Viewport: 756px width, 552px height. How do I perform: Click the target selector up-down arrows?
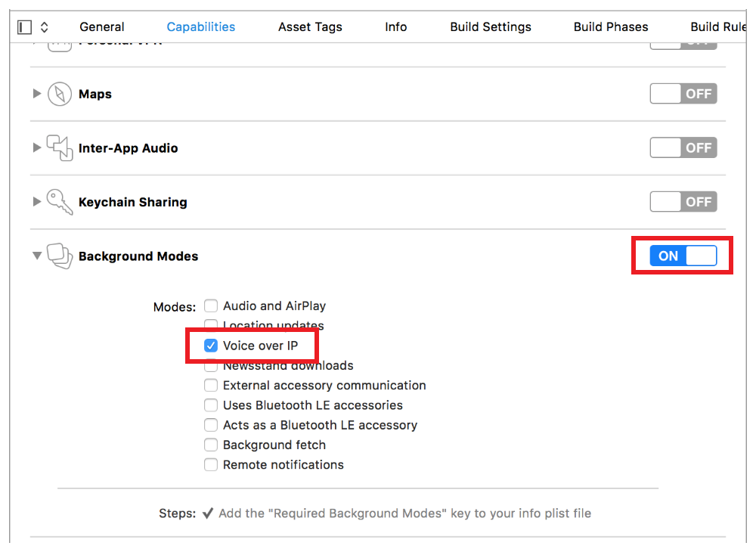(45, 27)
